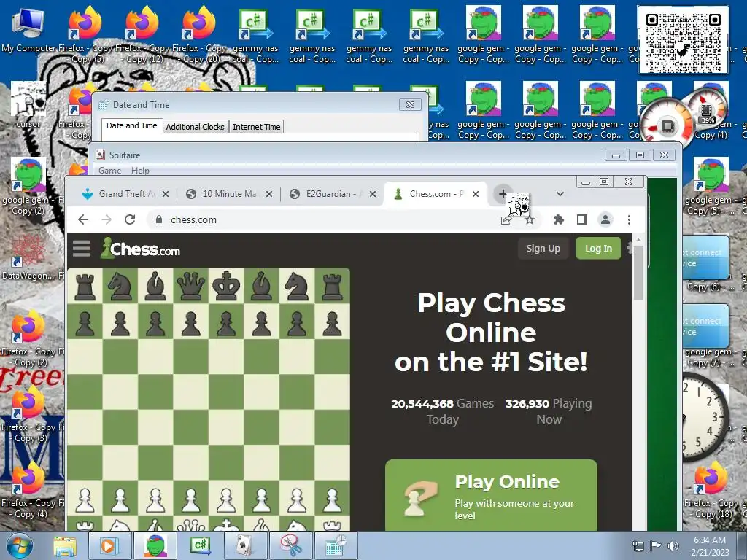Open the Internet Time tab
747x560 pixels.
pos(256,127)
